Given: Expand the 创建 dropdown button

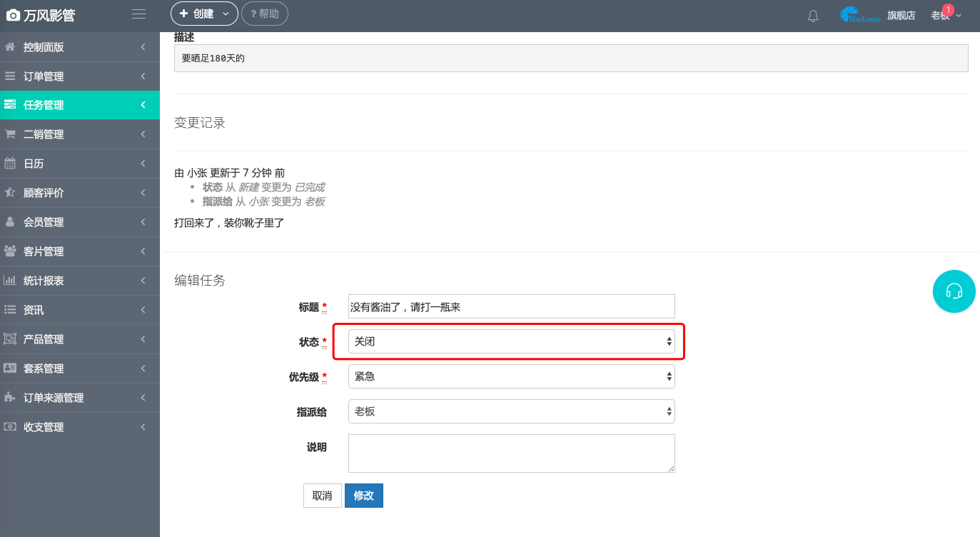Looking at the screenshot, I should pyautogui.click(x=204, y=14).
